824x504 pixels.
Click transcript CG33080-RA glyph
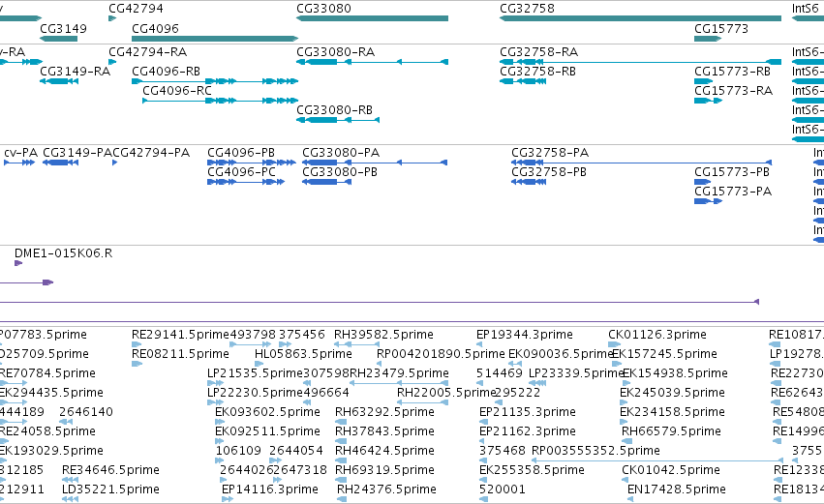pyautogui.click(x=372, y=62)
